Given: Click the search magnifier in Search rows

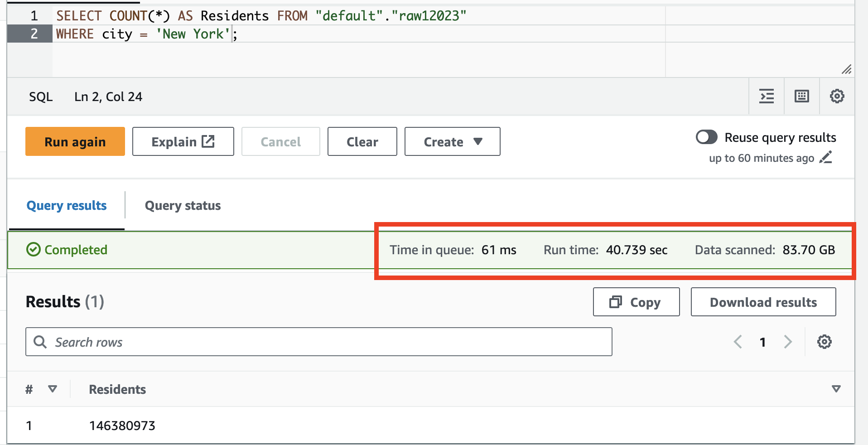Looking at the screenshot, I should (40, 342).
